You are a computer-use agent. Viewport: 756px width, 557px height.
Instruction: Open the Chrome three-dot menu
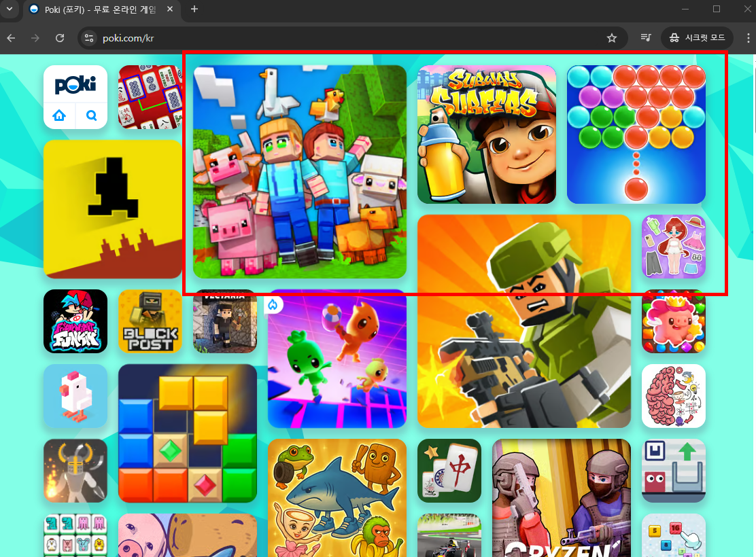coord(749,38)
